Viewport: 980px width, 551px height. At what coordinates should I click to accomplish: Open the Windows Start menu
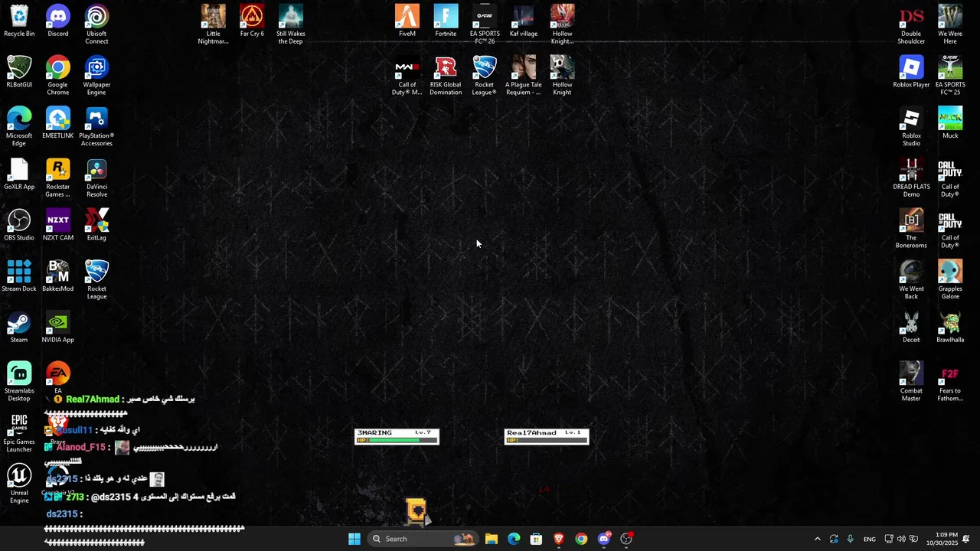coord(354,539)
